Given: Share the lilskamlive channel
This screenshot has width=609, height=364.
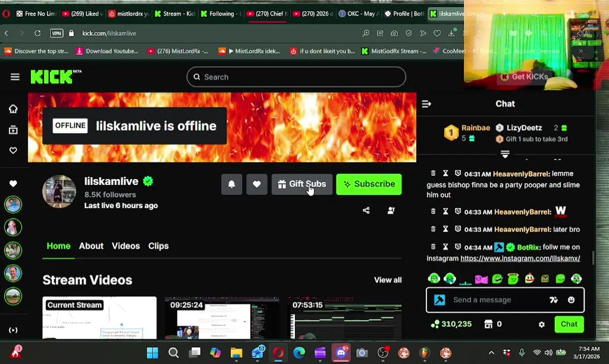Looking at the screenshot, I should click(x=366, y=210).
